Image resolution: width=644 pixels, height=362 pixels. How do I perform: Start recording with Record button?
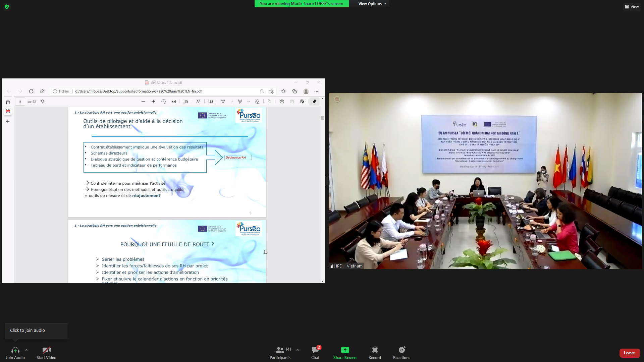tap(375, 350)
